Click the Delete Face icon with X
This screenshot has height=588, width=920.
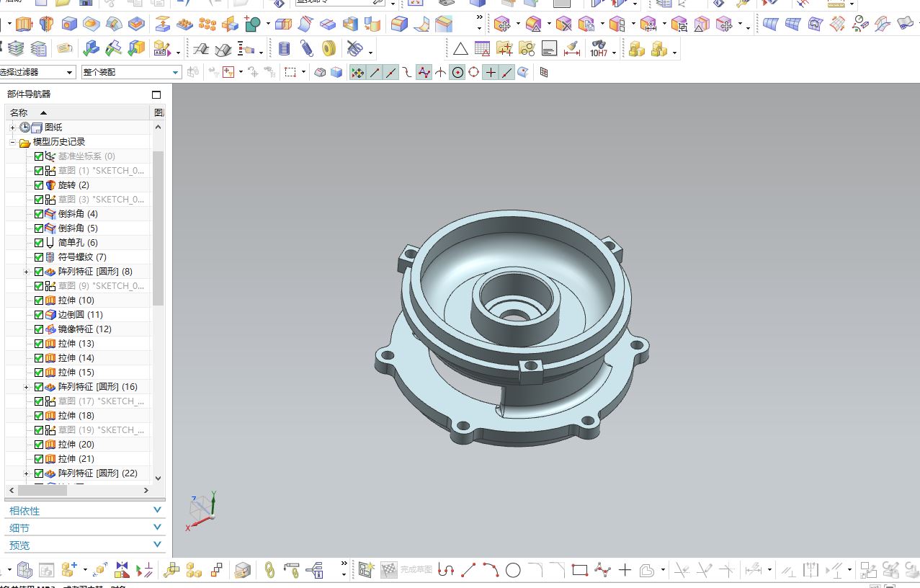(563, 24)
